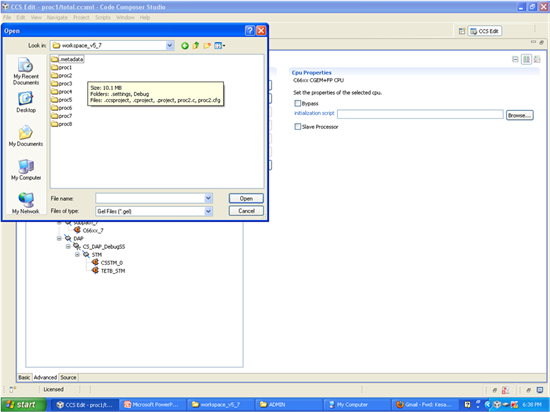Image resolution: width=550 pixels, height=412 pixels.
Task: Open the Open Perspective icon
Action: pos(462,31)
